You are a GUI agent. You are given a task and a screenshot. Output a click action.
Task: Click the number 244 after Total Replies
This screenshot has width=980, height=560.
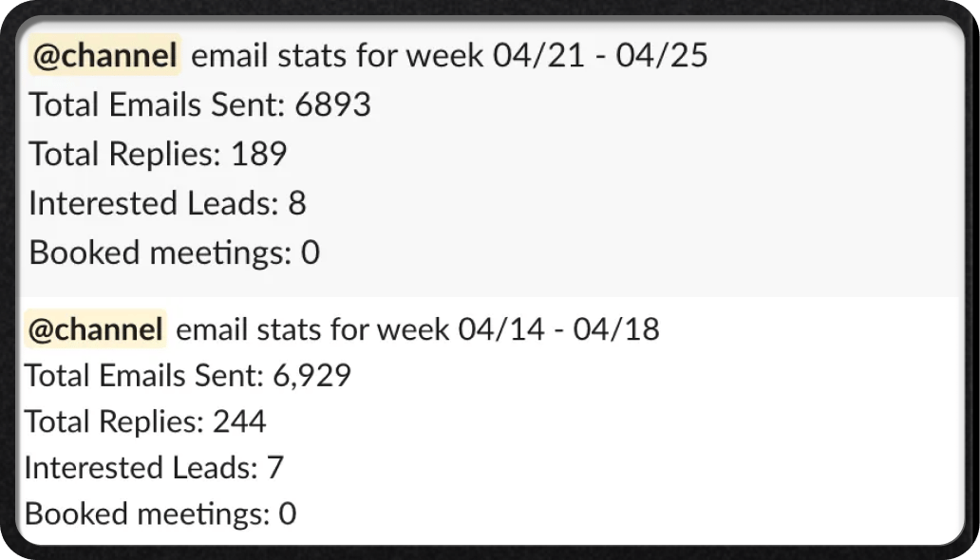point(239,421)
